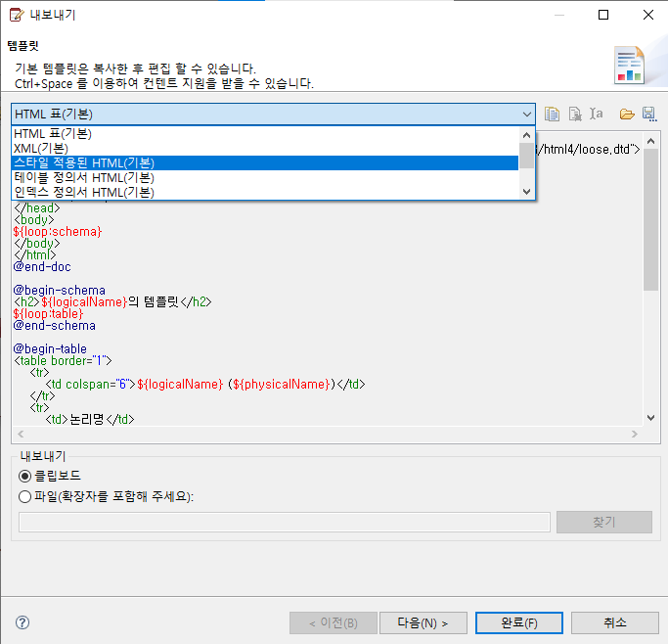The height and width of the screenshot is (644, 668).
Task: Click the copy template icon
Action: click(553, 114)
